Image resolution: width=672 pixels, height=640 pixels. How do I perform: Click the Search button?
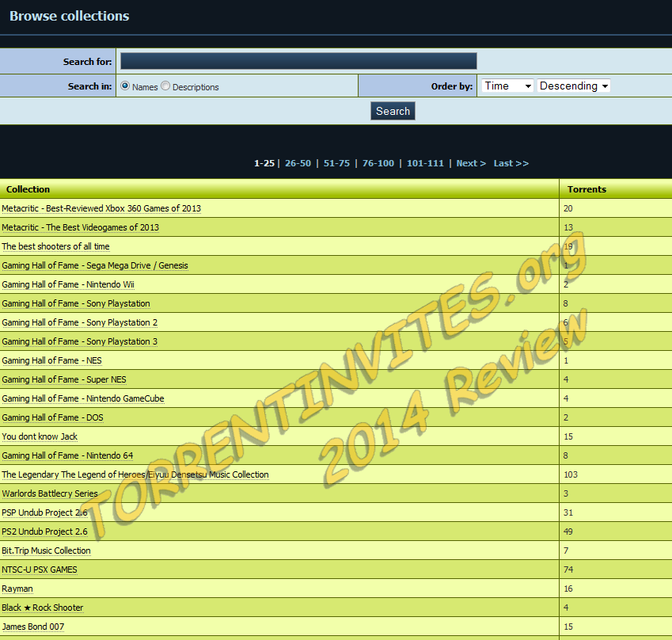pos(393,111)
